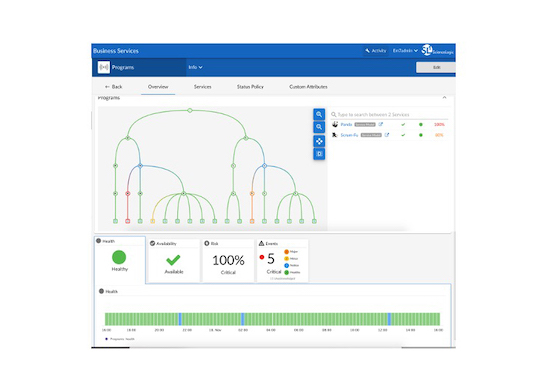This screenshot has height=391, width=547.
Task: Open the Panda service external link icon
Action: click(381, 124)
